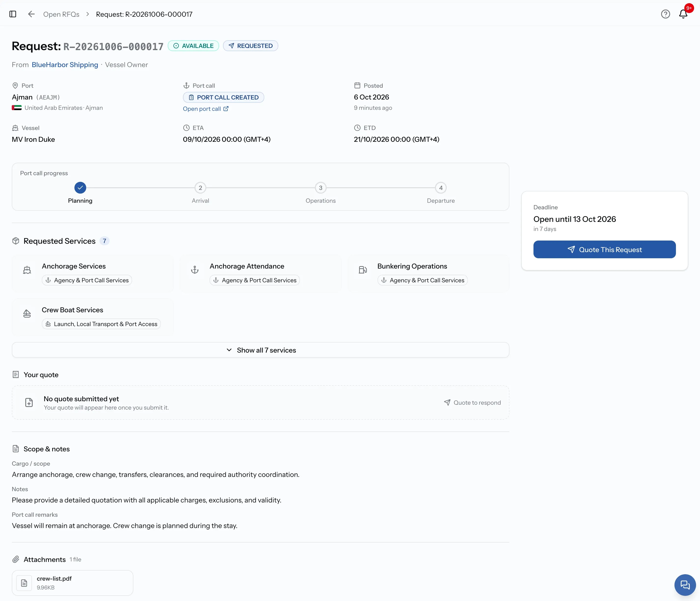Open the help question mark icon

(665, 14)
